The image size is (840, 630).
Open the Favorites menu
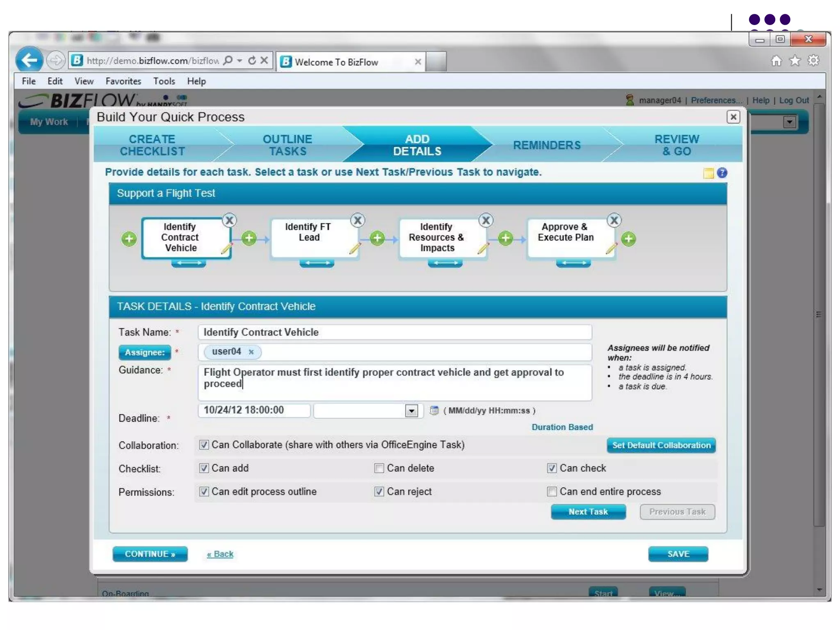pyautogui.click(x=123, y=81)
